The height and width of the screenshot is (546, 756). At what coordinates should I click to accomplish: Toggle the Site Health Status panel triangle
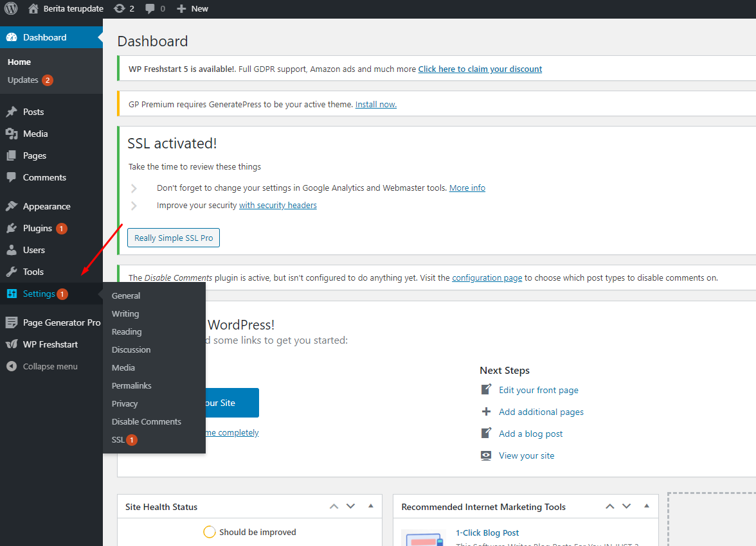click(x=370, y=506)
